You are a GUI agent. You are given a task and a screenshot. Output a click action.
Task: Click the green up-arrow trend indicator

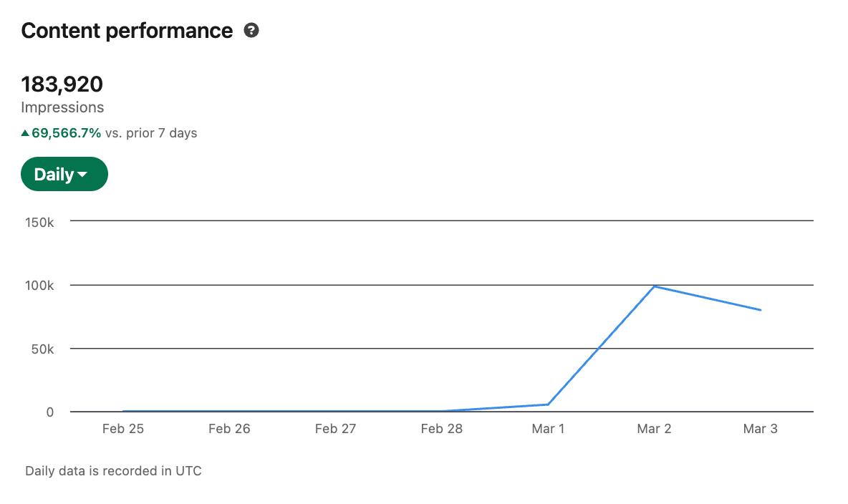[x=25, y=133]
